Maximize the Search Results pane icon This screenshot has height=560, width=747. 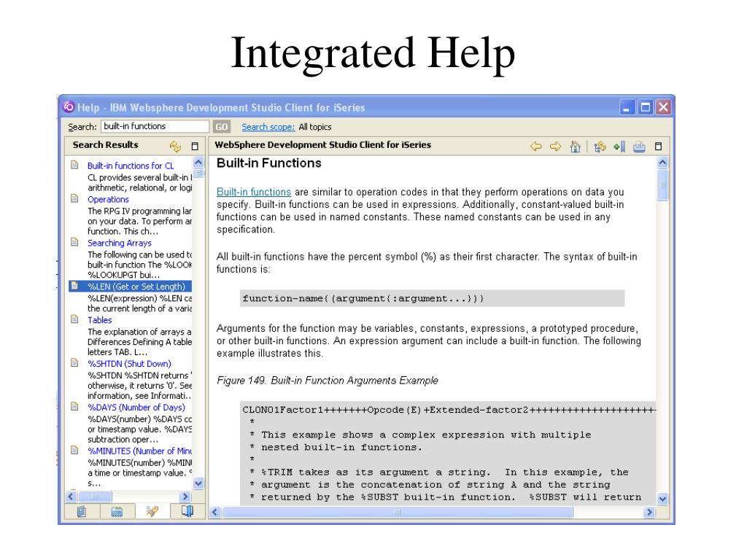pos(195,146)
